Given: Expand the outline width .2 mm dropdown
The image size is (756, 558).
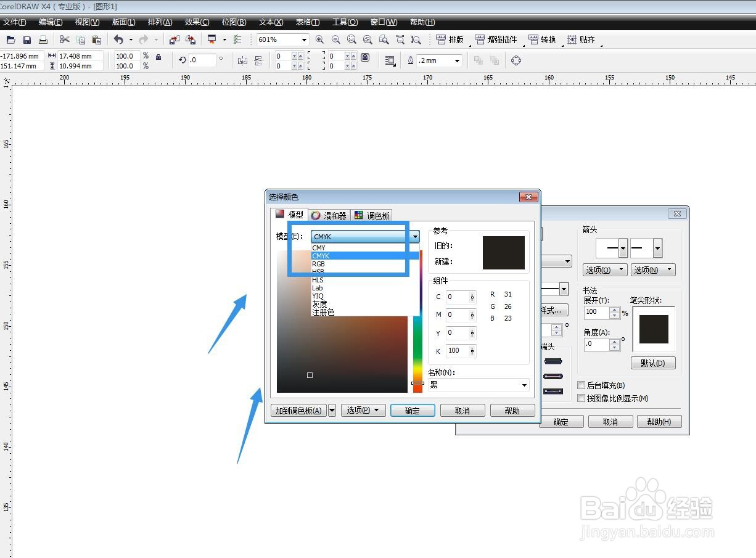Looking at the screenshot, I should click(457, 60).
